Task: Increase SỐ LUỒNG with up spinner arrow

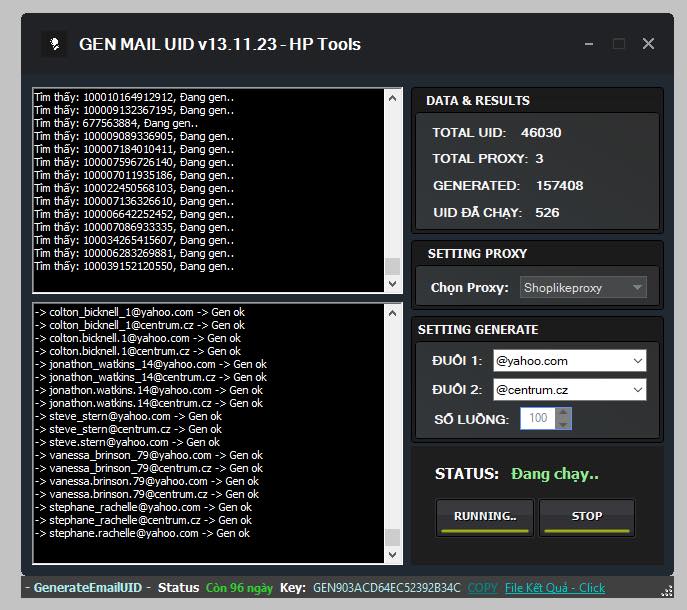Action: [x=563, y=412]
